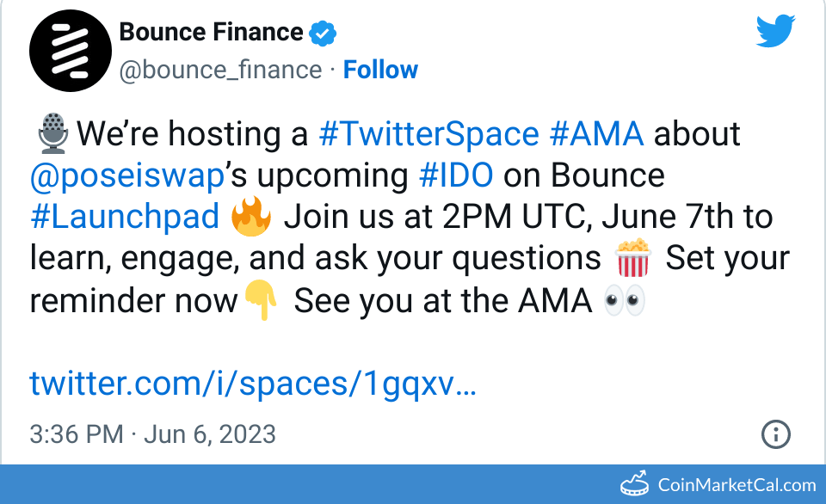Open the #Launchpad hashtag
The width and height of the screenshot is (826, 504).
click(125, 217)
